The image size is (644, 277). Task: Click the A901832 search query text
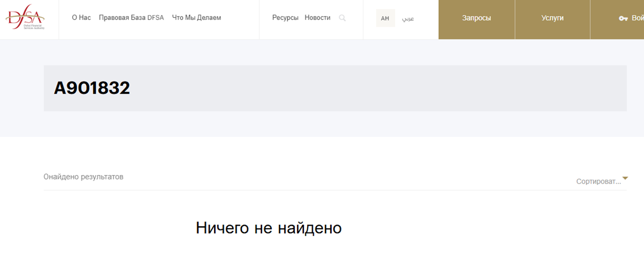92,88
